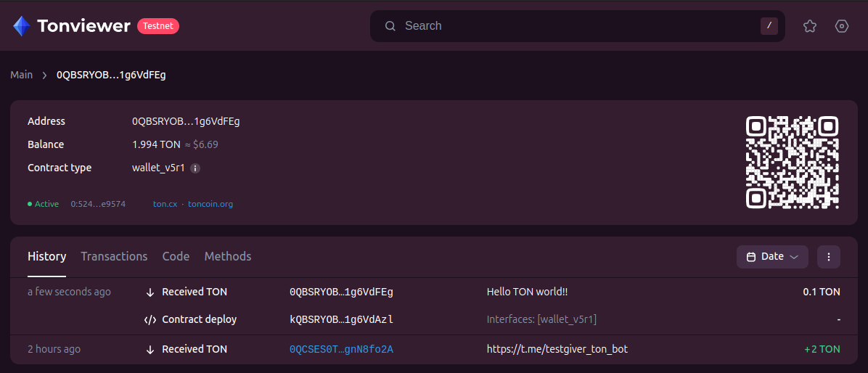Image resolution: width=868 pixels, height=373 pixels.
Task: Click the breadcrumb chevron separator
Action: click(45, 75)
